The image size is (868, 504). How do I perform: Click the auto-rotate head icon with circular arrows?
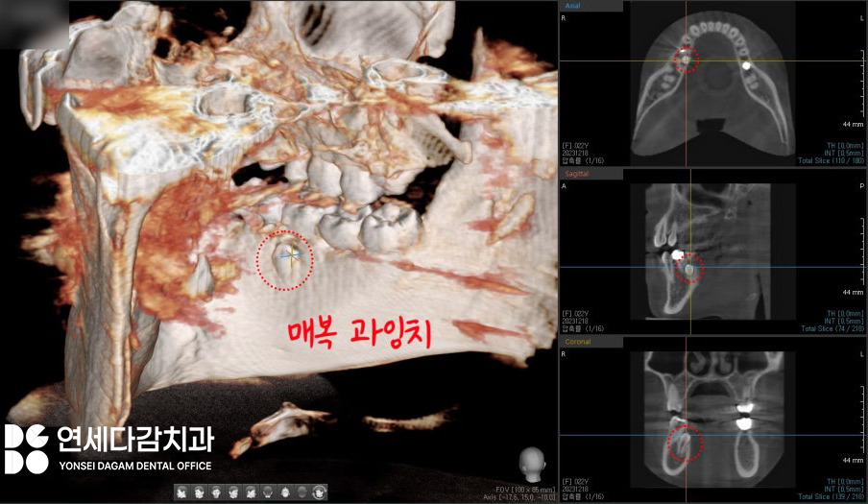[320, 492]
